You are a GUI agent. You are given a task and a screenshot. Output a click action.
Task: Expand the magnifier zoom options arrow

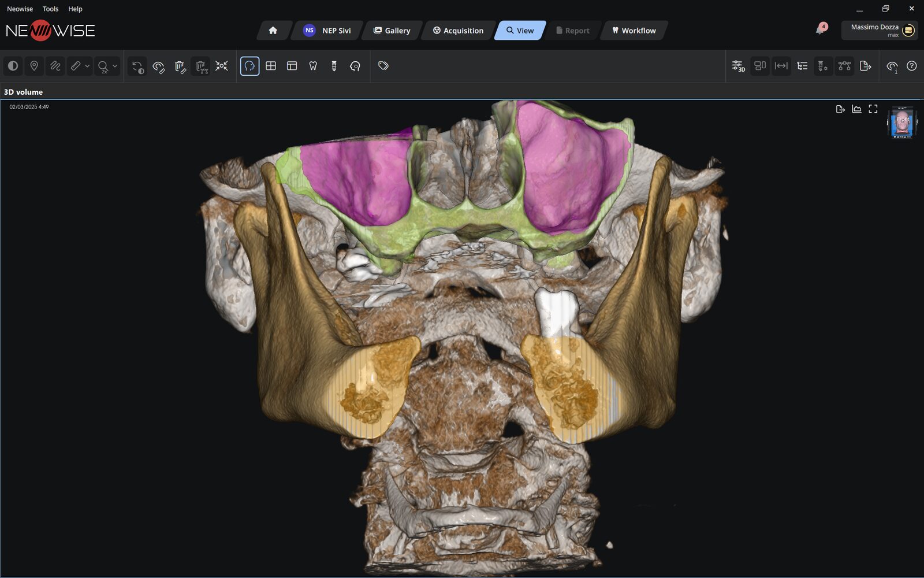[115, 66]
